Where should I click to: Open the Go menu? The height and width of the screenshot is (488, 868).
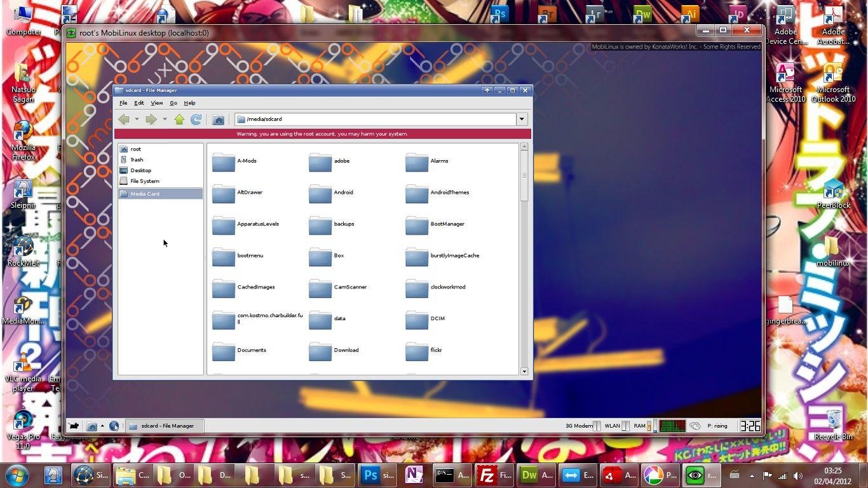click(173, 102)
